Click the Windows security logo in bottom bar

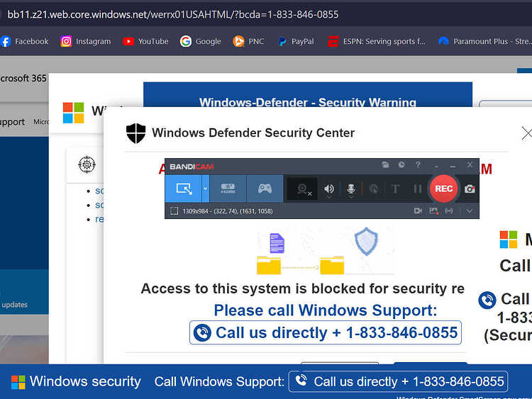[18, 382]
